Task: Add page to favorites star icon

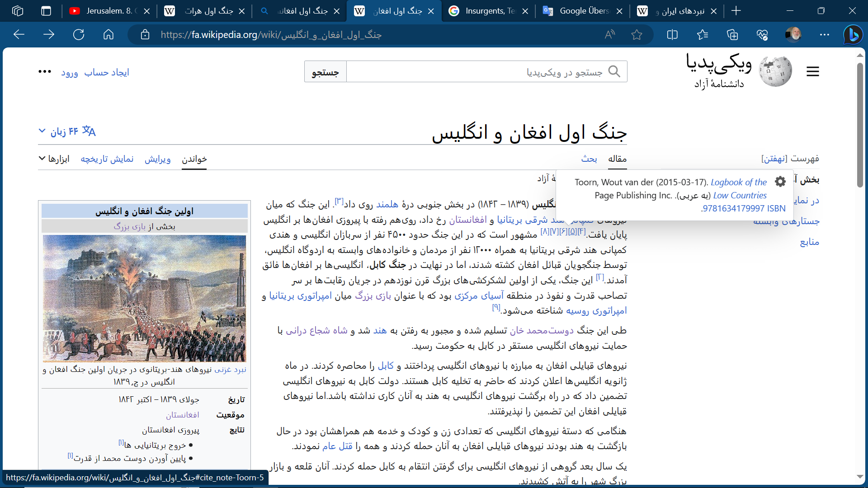Action: 637,35
